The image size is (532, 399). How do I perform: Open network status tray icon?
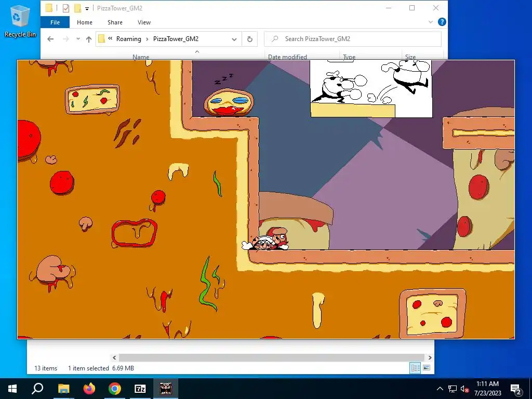tap(453, 389)
